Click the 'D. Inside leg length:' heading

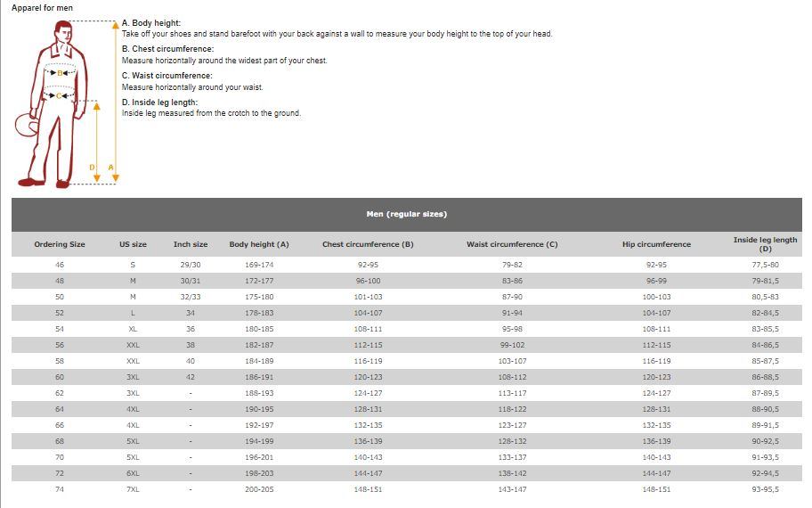click(x=160, y=102)
